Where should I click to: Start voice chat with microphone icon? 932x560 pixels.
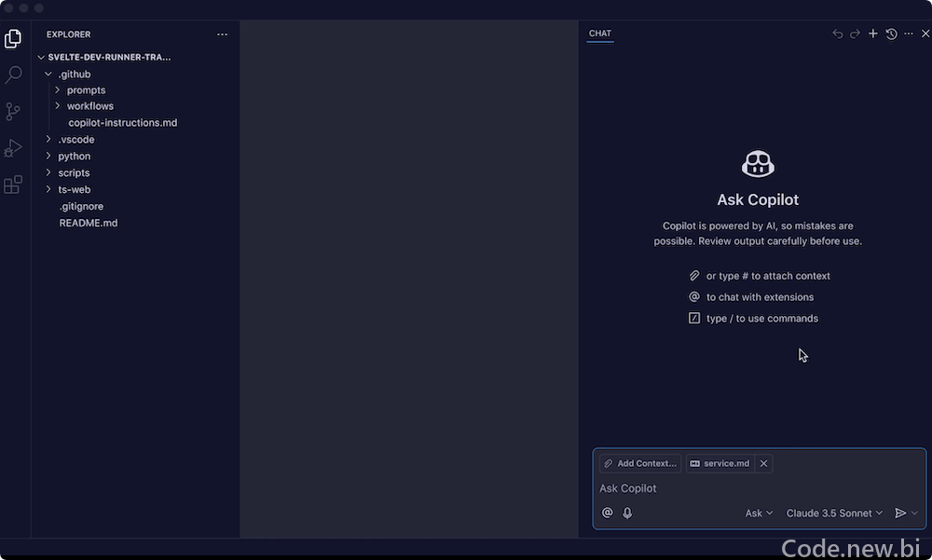click(x=627, y=512)
